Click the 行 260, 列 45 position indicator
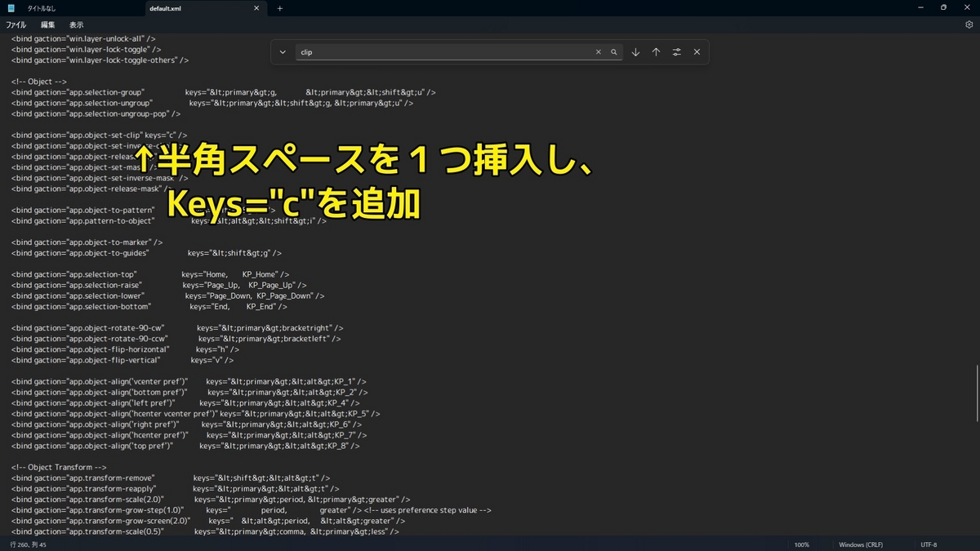Screen dimensions: 980x551 click(27, 544)
